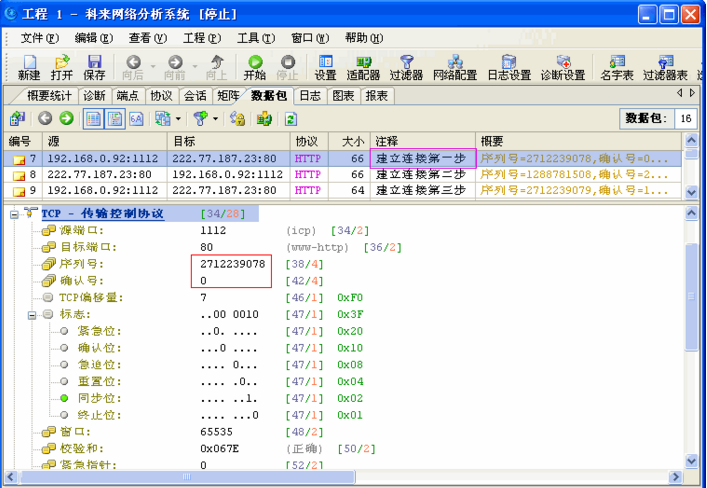Click the 向后 (Back) toolbar icon

tap(133, 68)
